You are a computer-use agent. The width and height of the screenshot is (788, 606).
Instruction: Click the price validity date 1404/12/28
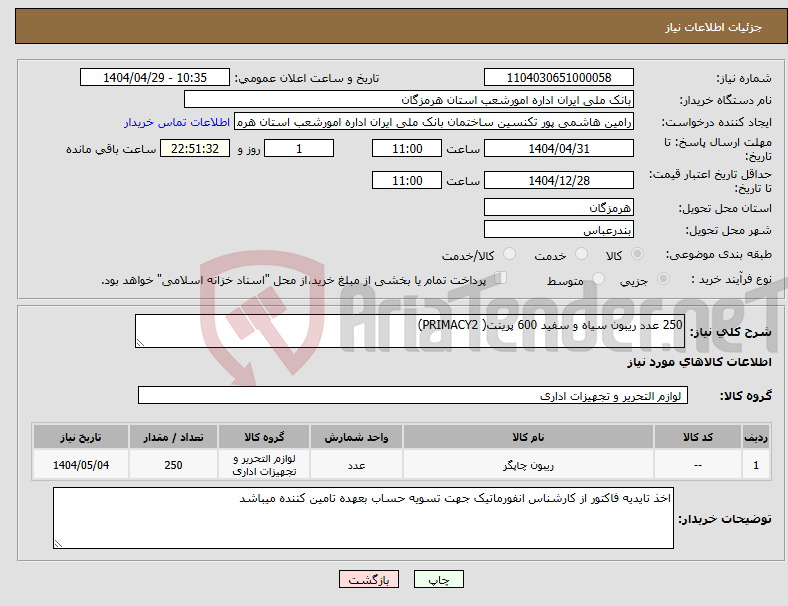click(558, 180)
